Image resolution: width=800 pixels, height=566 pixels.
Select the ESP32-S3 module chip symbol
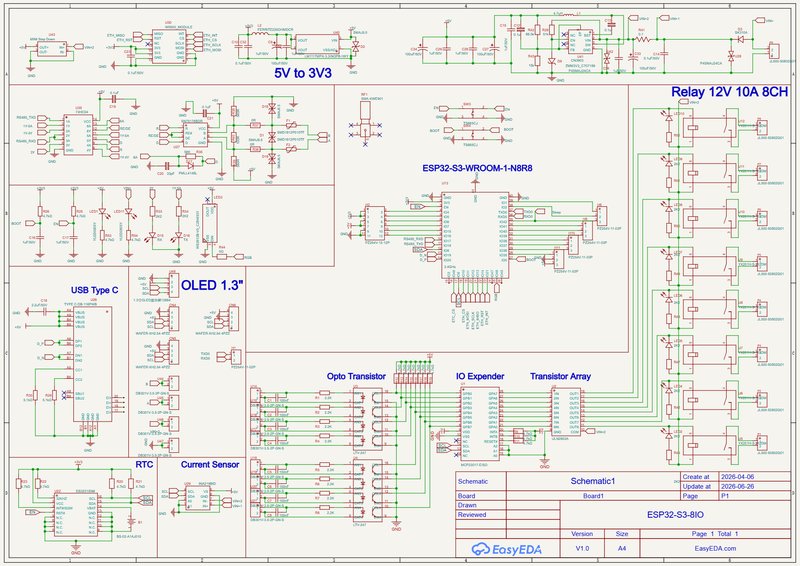click(475, 235)
